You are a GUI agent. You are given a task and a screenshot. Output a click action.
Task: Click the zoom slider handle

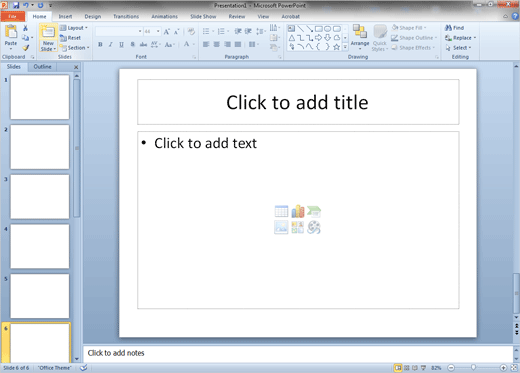click(474, 368)
